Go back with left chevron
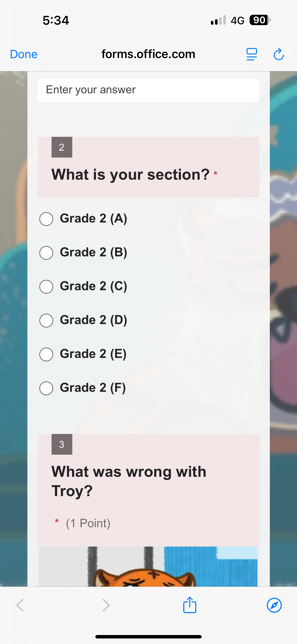This screenshot has height=644, width=297. [20, 605]
